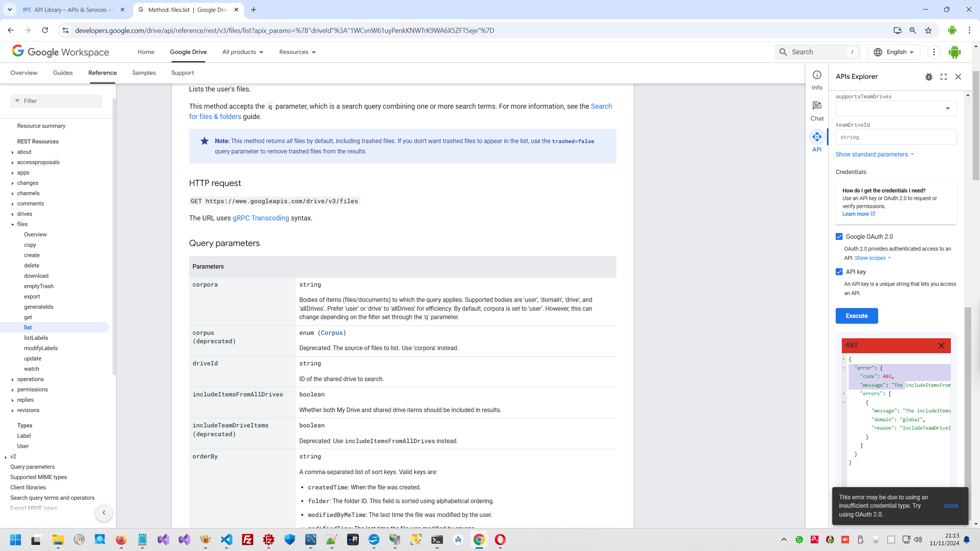
Task: Bookmark this page with the star icon
Action: pos(928,31)
